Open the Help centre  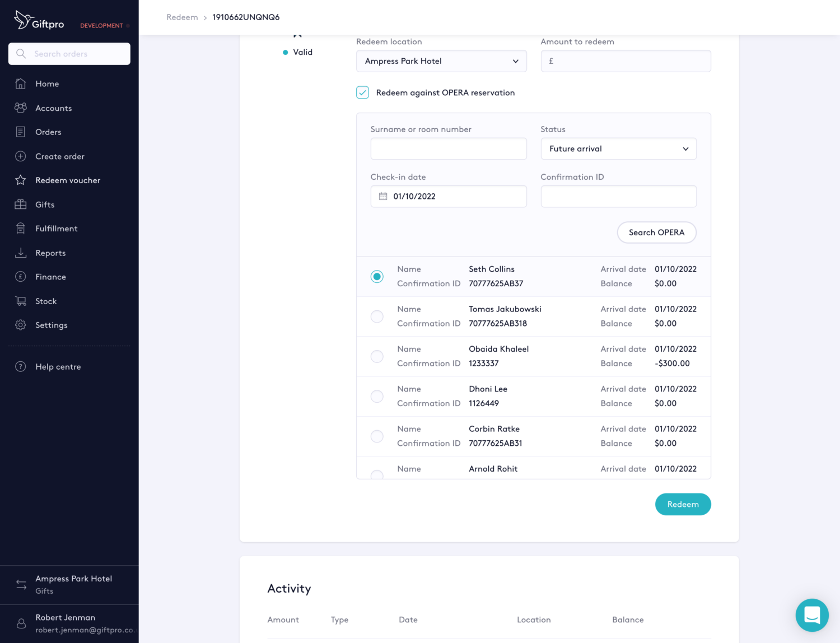(x=58, y=366)
